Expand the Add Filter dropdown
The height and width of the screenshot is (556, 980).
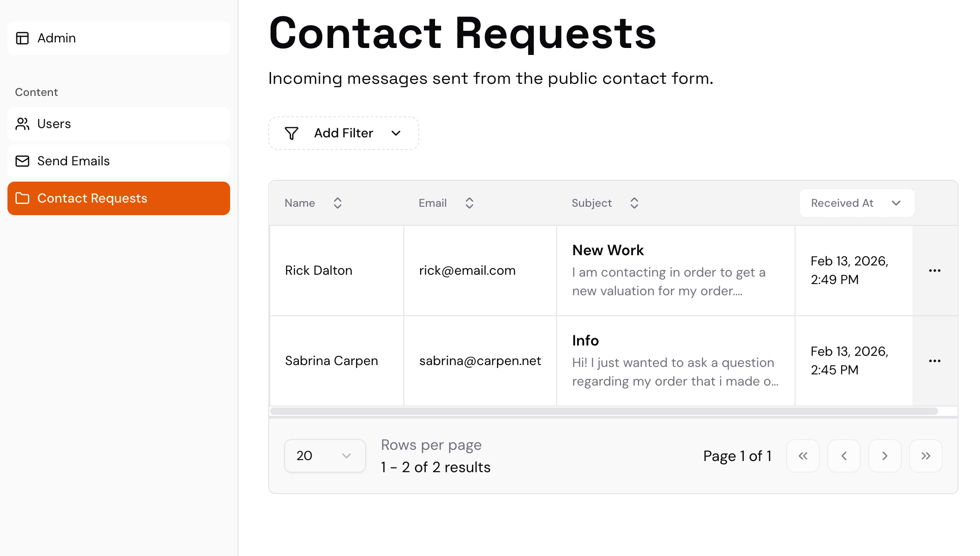coord(396,133)
